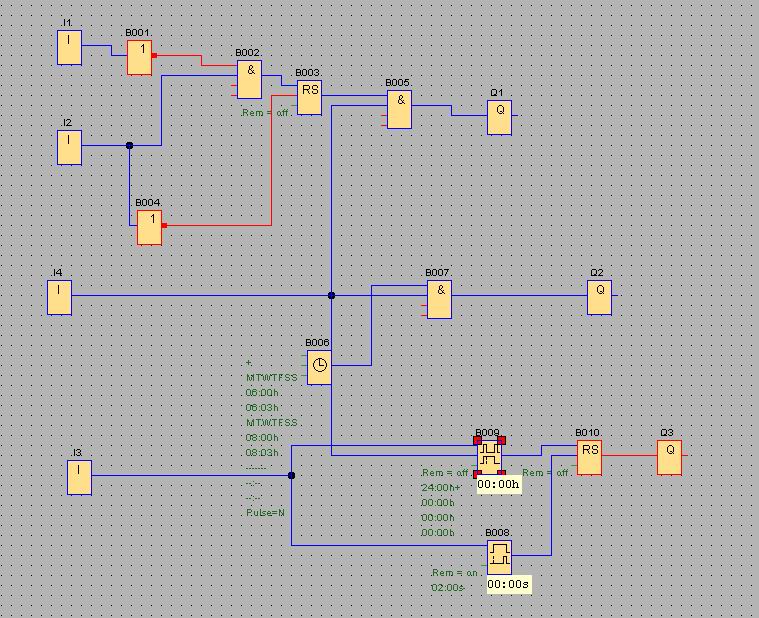Viewport: 759px width, 618px height.
Task: Click the wire junction on I4 line
Action: coord(332,295)
